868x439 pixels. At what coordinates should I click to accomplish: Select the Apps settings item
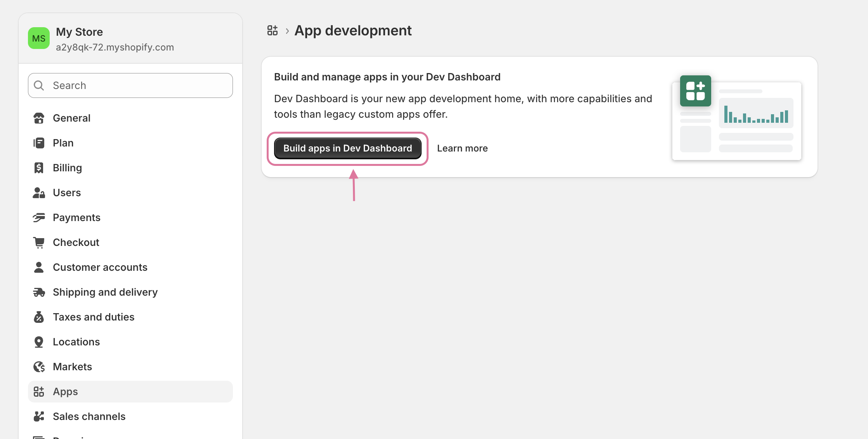click(x=66, y=392)
